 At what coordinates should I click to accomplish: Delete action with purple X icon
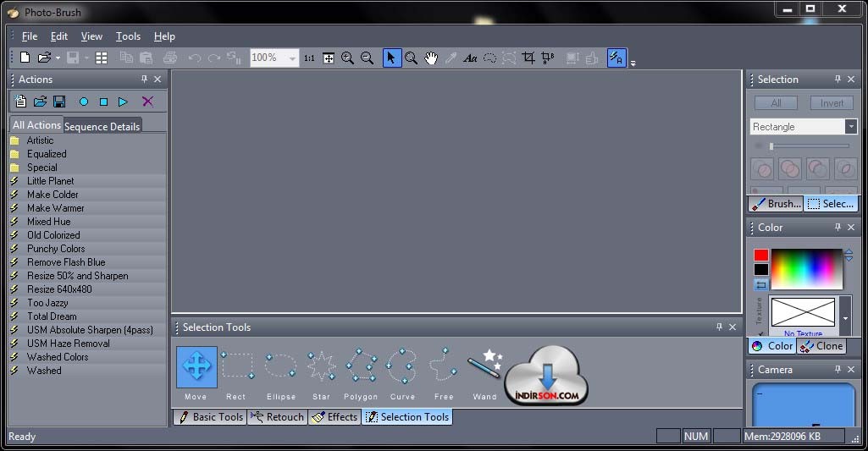[147, 102]
